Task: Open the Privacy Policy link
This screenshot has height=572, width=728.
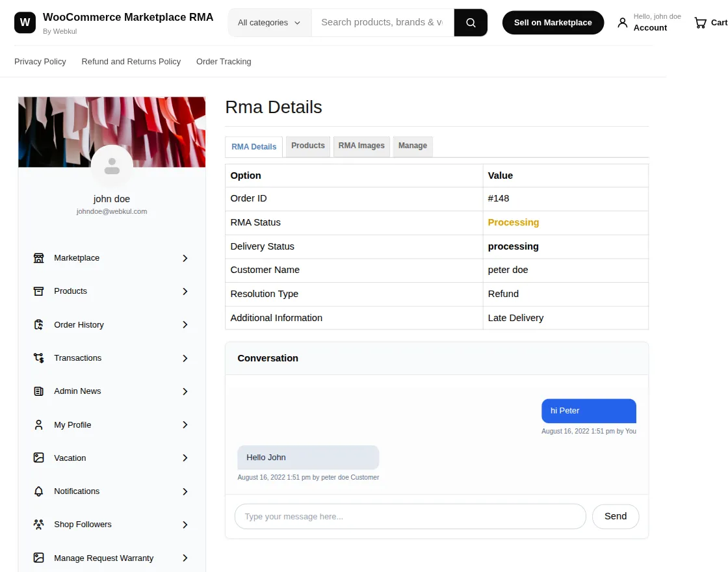Action: (40, 61)
